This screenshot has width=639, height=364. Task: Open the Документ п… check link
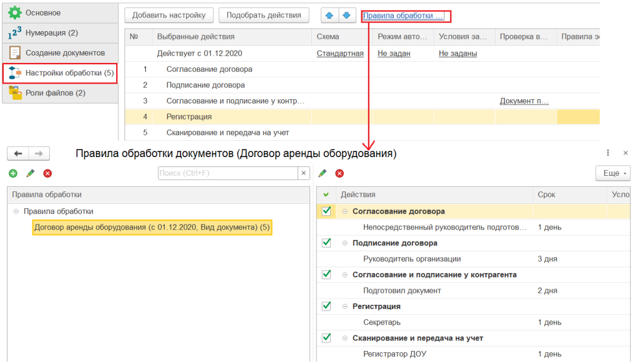point(524,101)
